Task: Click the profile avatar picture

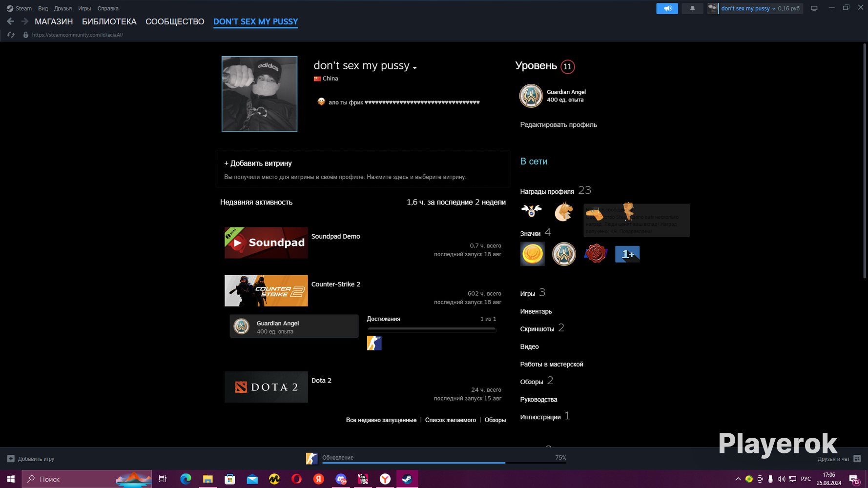Action: (x=259, y=94)
